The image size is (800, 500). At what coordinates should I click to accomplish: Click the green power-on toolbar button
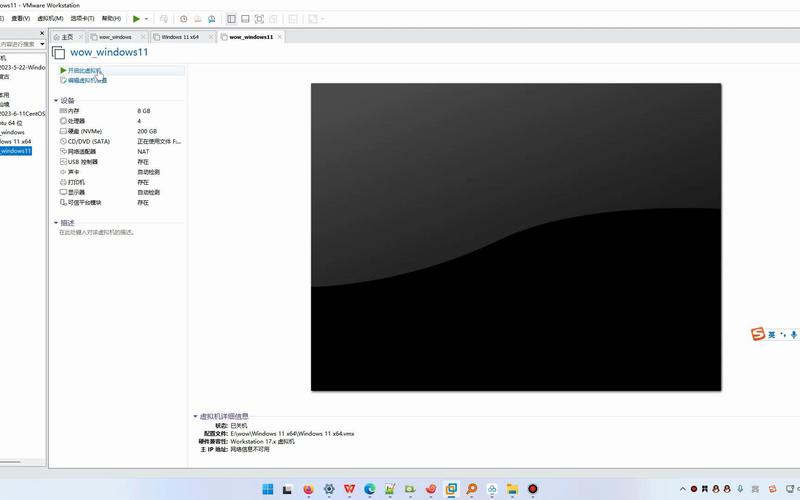click(136, 19)
